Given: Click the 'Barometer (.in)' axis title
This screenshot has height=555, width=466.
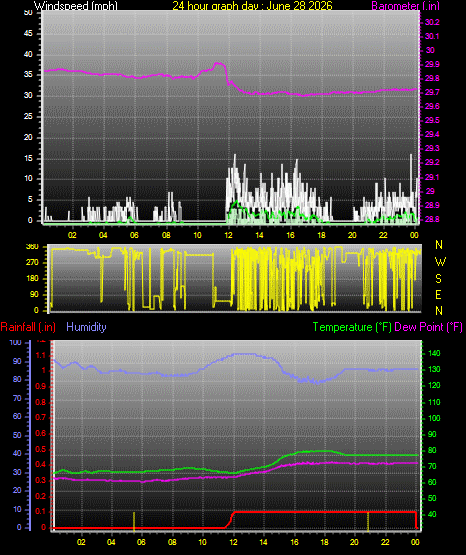Looking at the screenshot, I should (x=405, y=6).
